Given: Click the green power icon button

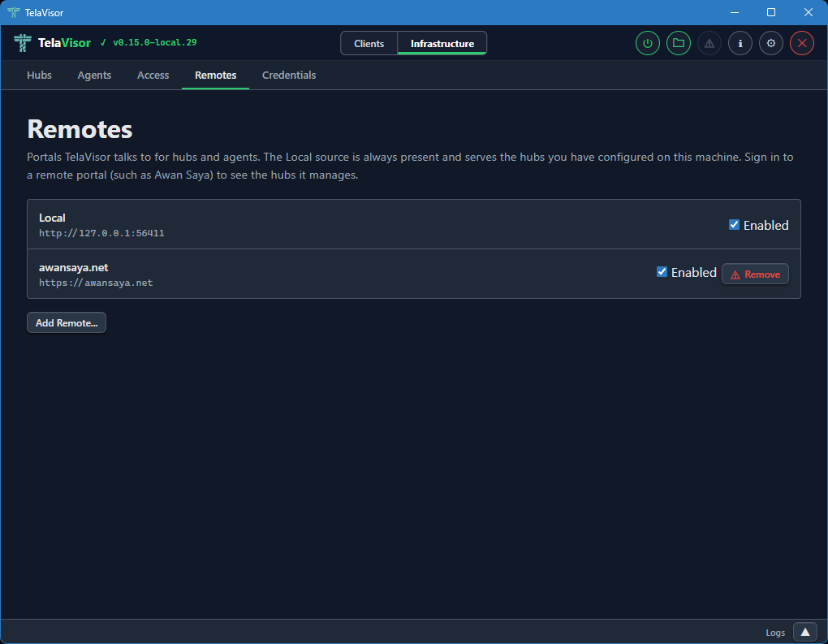Looking at the screenshot, I should point(648,43).
